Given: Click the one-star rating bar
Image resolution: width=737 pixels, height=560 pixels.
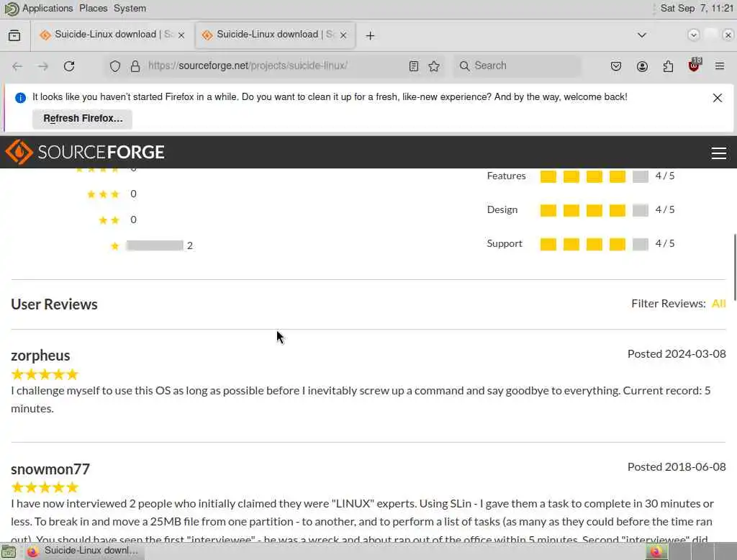Looking at the screenshot, I should pos(155,245).
